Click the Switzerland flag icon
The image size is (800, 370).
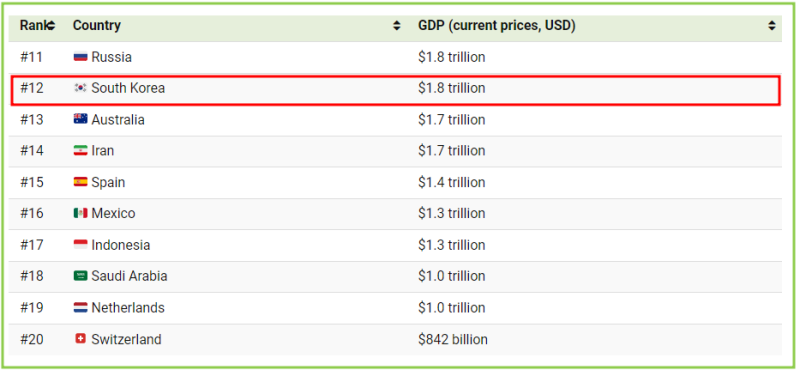pos(80,338)
